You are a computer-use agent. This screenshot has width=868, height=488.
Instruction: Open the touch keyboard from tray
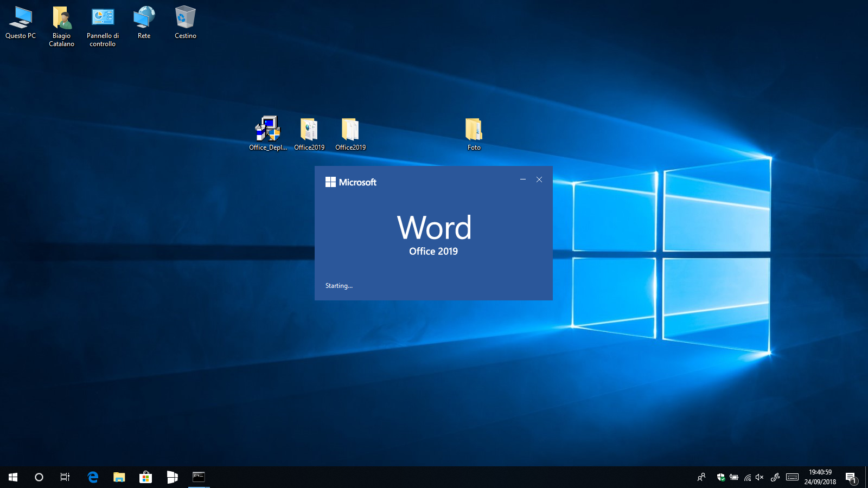792,477
